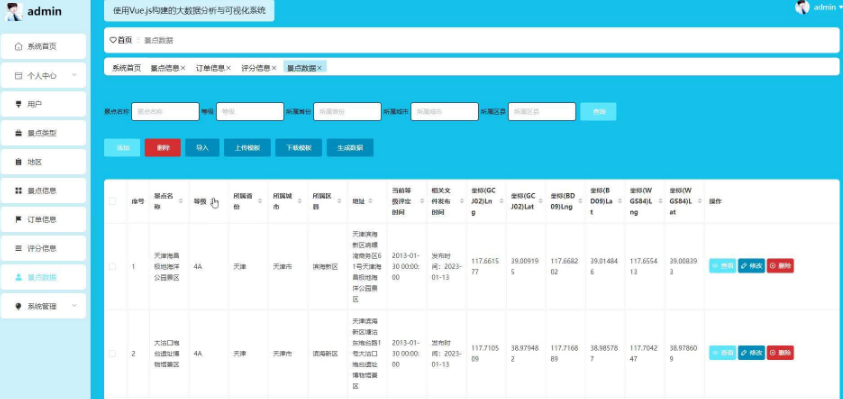Viewport: 843px width, 399px height.
Task: Select 景点数据 in the sidebar
Action: [x=43, y=277]
